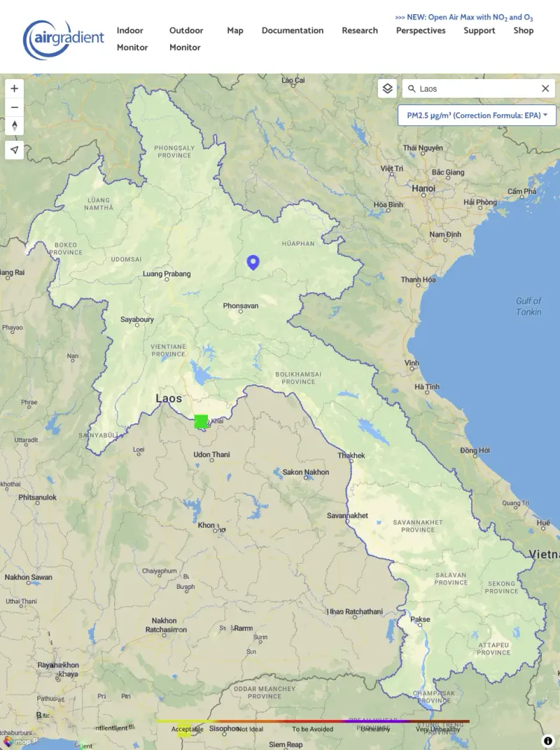Open the Map nav item
This screenshot has width=560, height=750.
tap(235, 31)
